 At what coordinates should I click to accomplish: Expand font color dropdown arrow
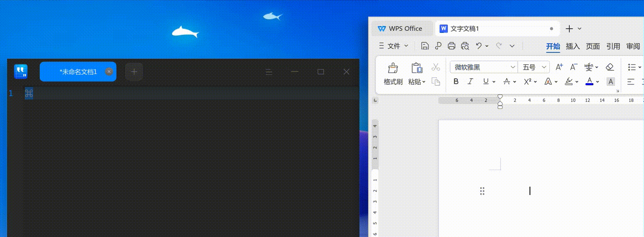coord(598,82)
